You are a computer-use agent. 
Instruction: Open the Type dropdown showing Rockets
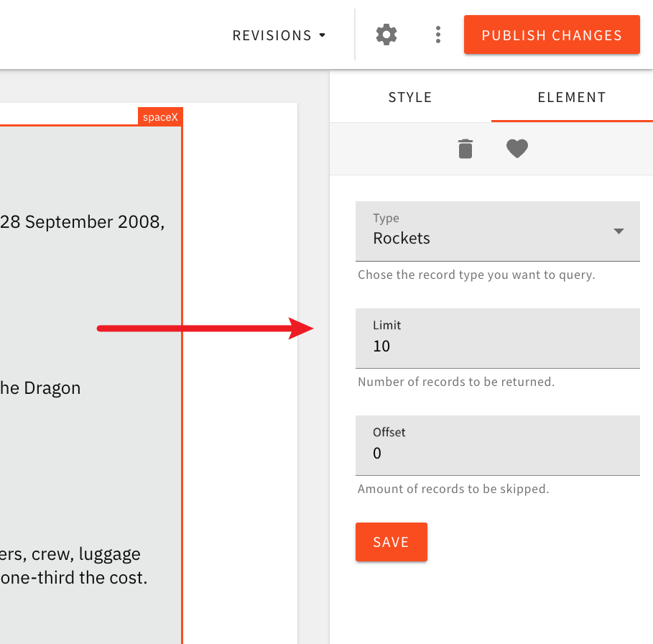[x=498, y=231]
